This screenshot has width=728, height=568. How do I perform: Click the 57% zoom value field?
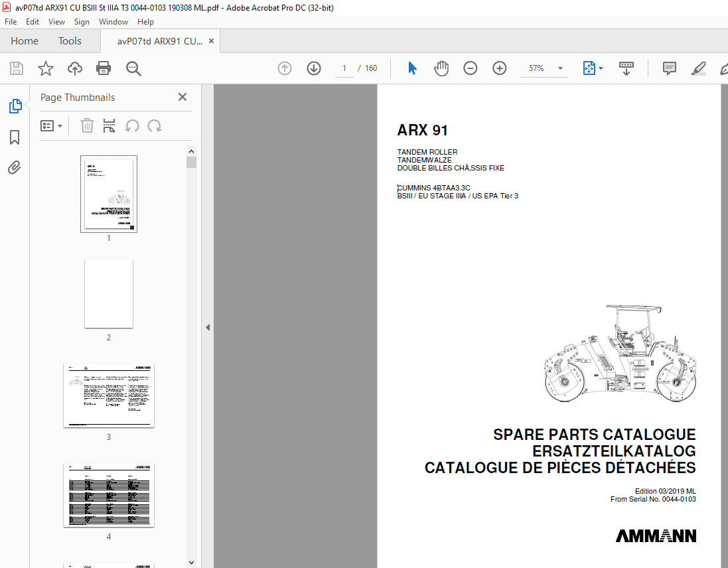(x=536, y=69)
